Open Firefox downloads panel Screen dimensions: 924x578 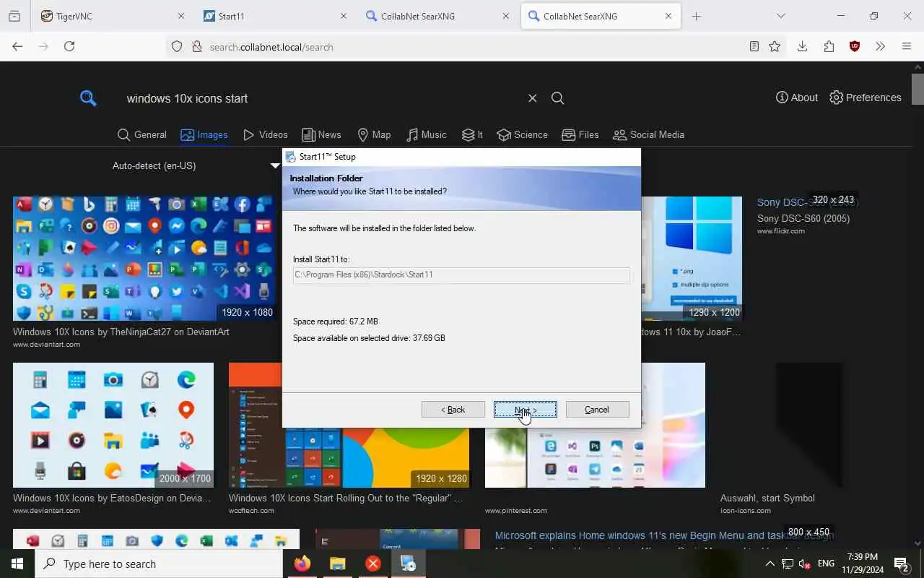(802, 46)
